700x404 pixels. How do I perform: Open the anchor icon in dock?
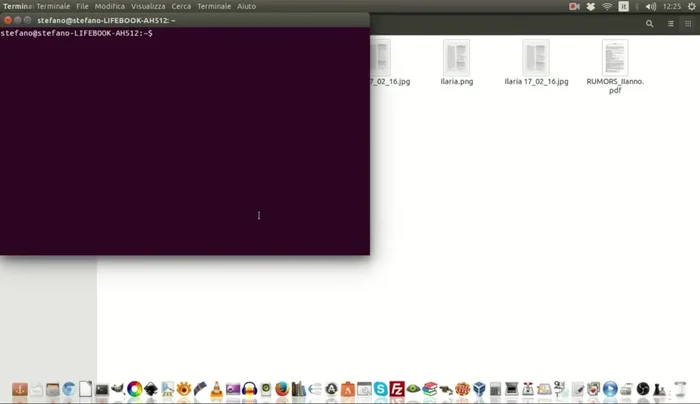coord(20,389)
